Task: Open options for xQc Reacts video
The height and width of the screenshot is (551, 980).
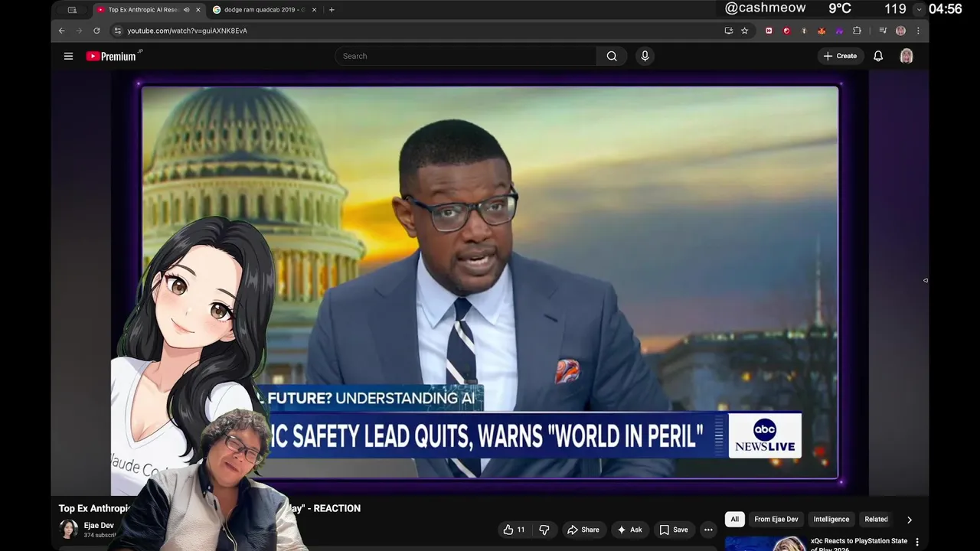Action: [x=917, y=543]
